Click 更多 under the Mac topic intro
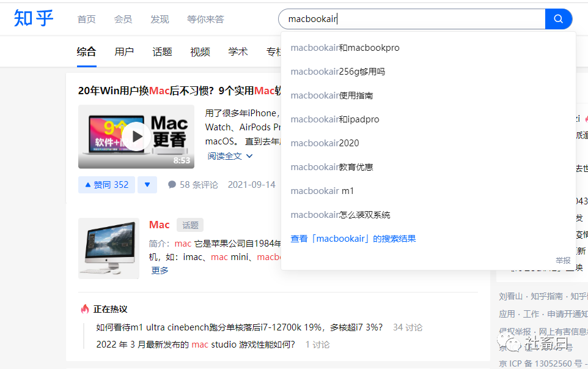The width and height of the screenshot is (588, 369). coord(160,270)
